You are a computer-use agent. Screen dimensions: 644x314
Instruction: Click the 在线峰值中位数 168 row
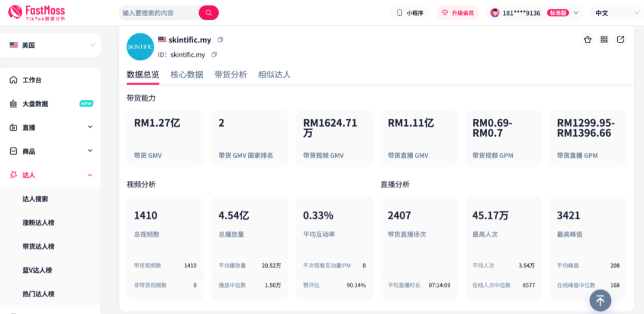[x=588, y=285]
